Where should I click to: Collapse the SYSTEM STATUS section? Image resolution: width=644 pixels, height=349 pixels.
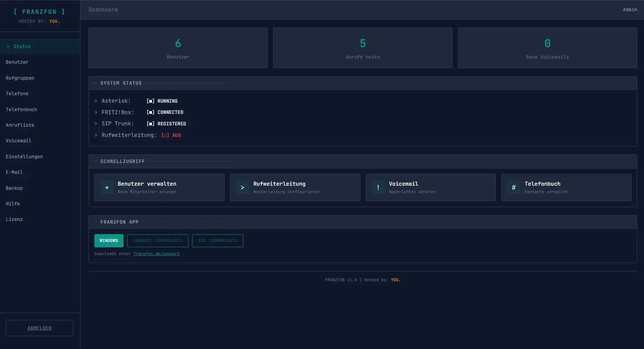coord(95,83)
